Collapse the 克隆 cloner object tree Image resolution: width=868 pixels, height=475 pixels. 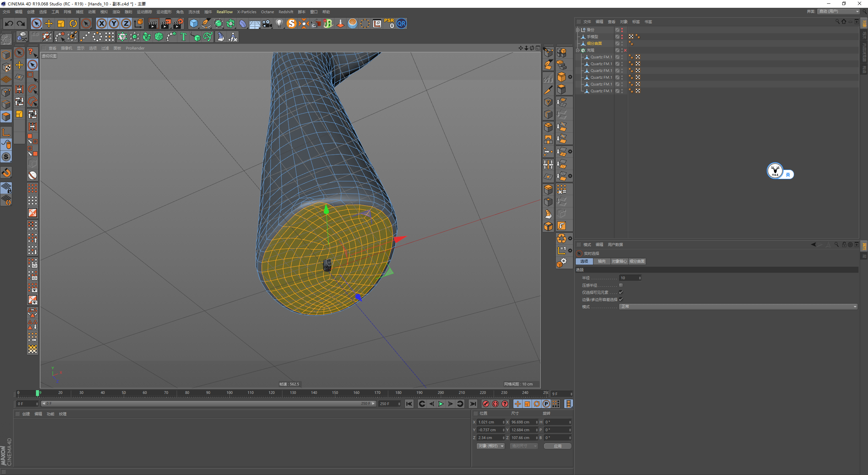[578, 50]
